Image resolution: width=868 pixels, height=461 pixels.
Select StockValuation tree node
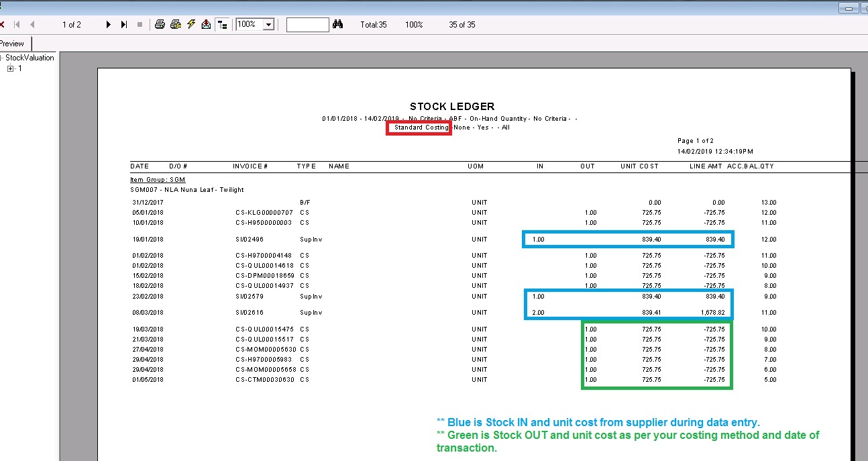click(x=30, y=58)
